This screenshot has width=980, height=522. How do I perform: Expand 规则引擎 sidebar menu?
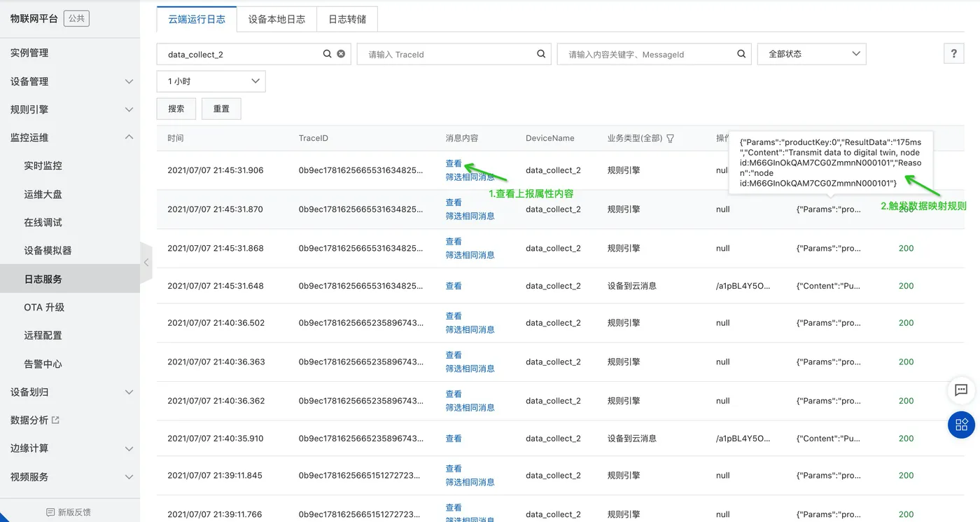coord(70,109)
